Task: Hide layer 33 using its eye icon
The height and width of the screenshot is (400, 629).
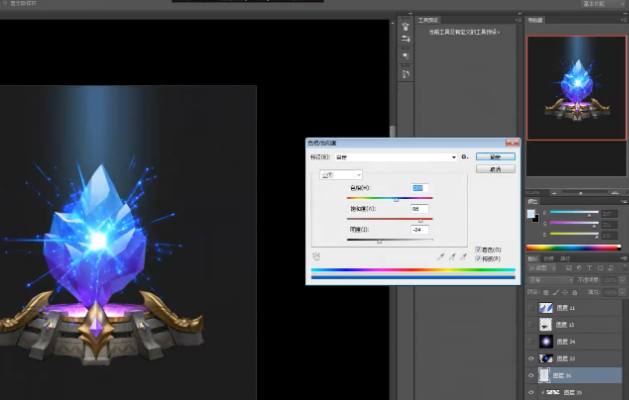Action: tap(531, 358)
